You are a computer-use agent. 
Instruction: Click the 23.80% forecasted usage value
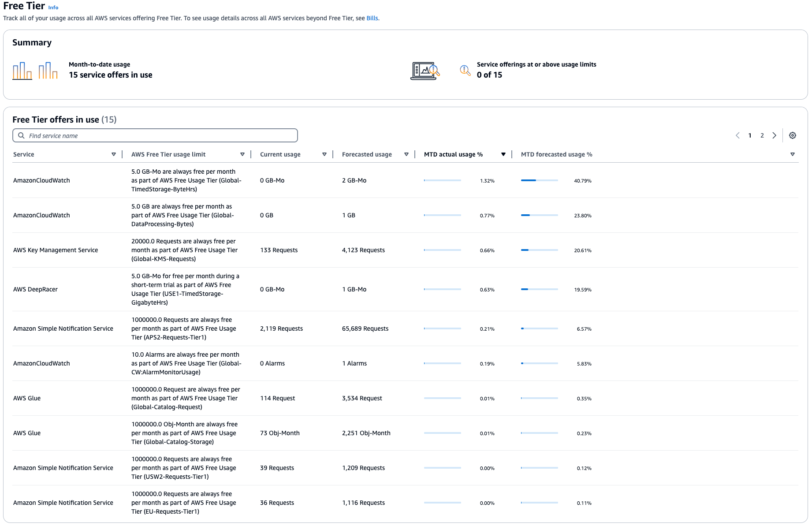pyautogui.click(x=583, y=216)
